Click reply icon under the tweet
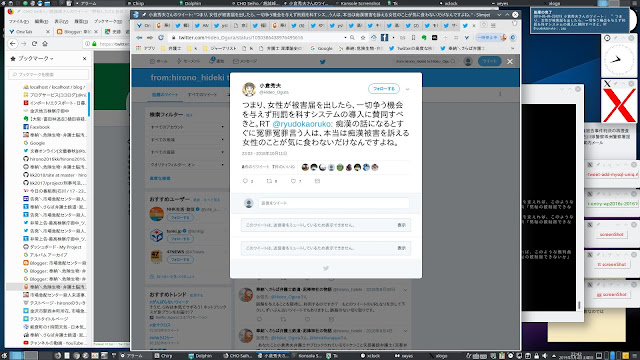 (245, 181)
